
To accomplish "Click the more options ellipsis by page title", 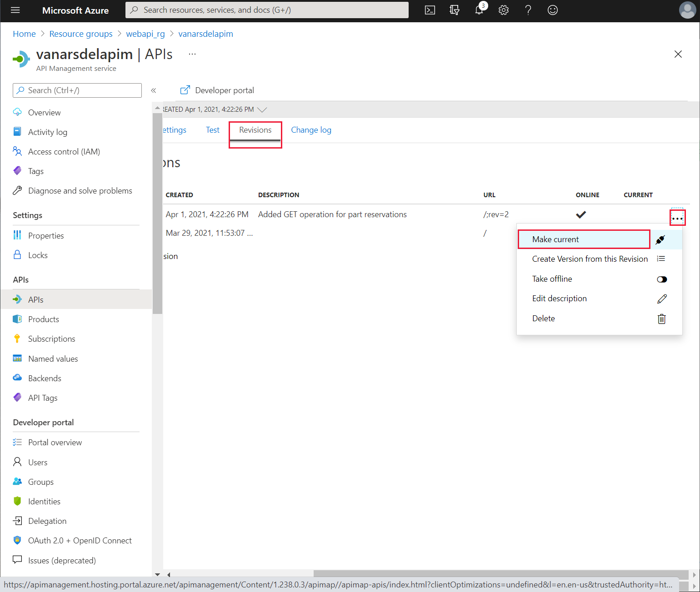I will pos(192,54).
